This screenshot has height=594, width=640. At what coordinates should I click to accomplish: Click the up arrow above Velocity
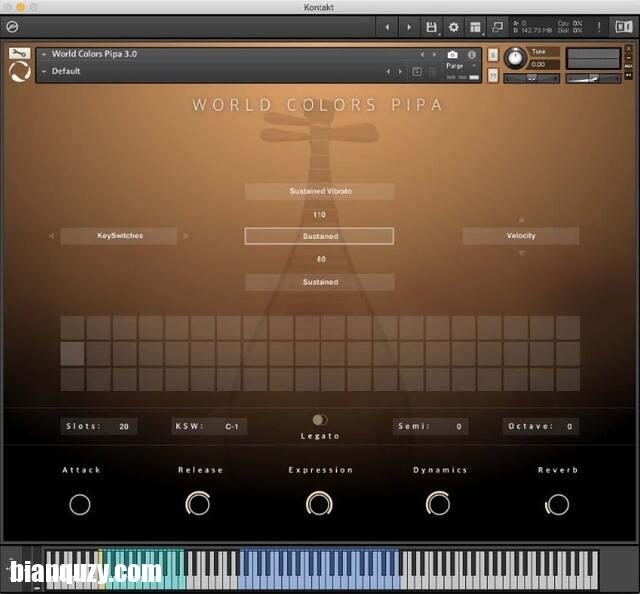click(521, 220)
